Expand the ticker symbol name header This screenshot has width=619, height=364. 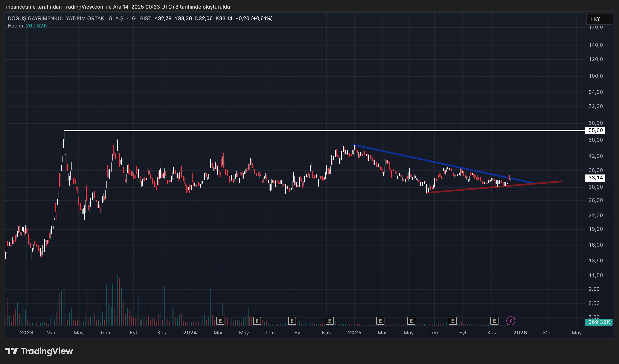click(66, 18)
